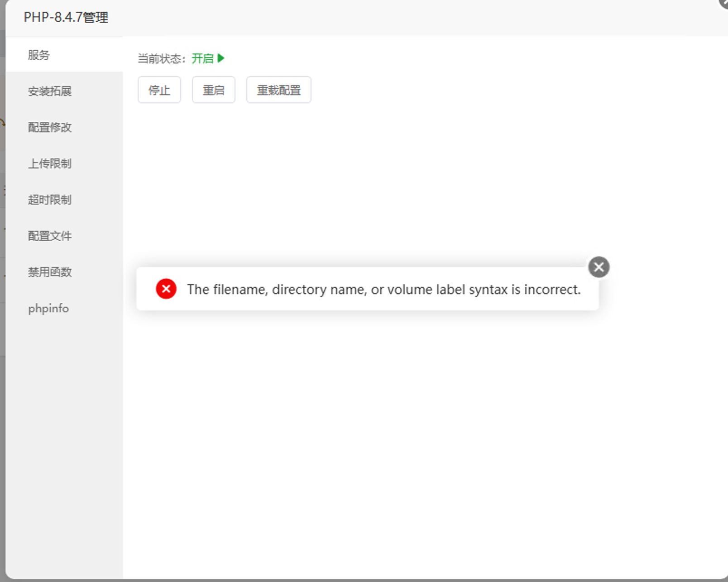View the 配置文件 configuration file section
Screen dimensions: 728x582
(50, 236)
